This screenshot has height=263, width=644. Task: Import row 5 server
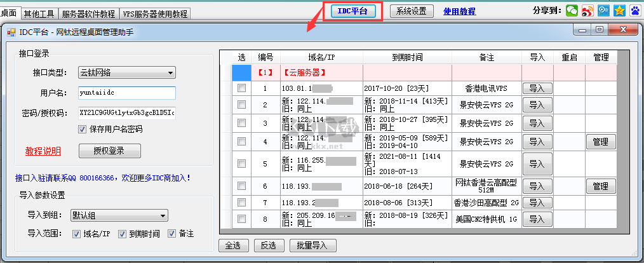click(537, 164)
